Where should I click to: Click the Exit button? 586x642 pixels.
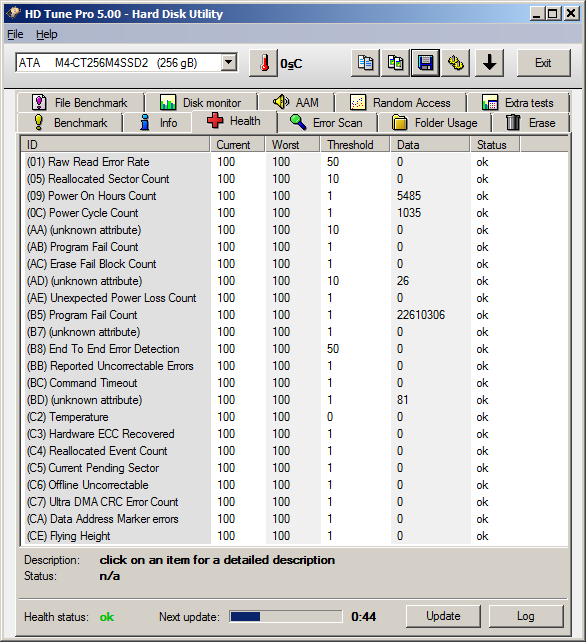[x=543, y=63]
